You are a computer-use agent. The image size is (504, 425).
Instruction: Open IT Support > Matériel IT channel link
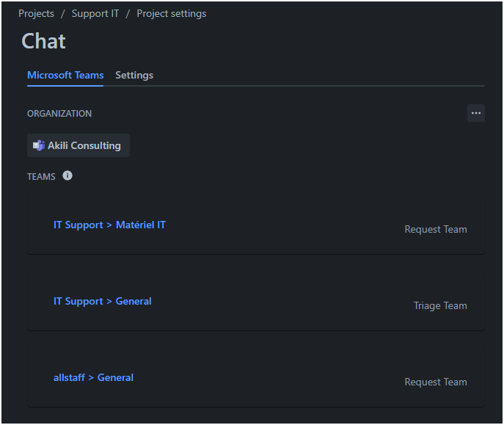tap(109, 225)
